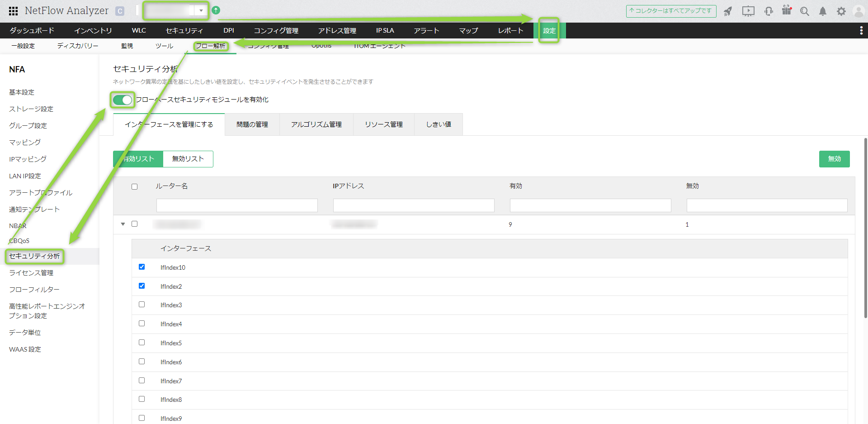Open ライセンス管理 in the sidebar
The height and width of the screenshot is (424, 868).
click(x=31, y=273)
